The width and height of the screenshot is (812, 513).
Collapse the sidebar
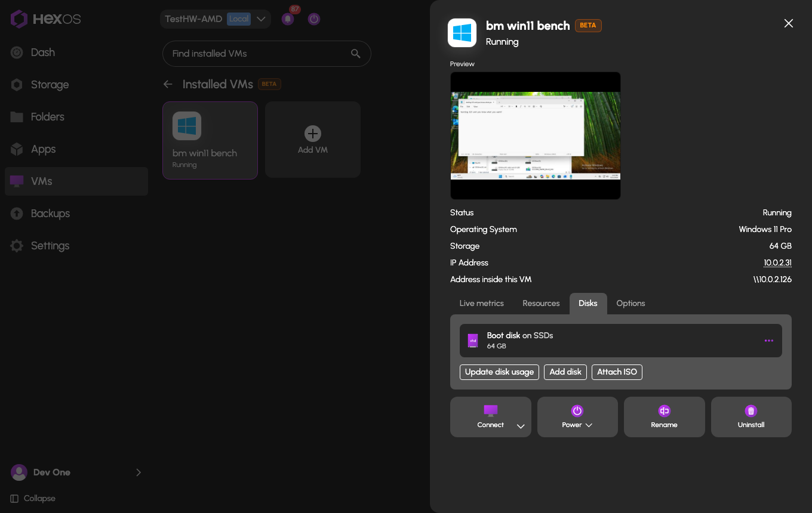click(x=33, y=499)
